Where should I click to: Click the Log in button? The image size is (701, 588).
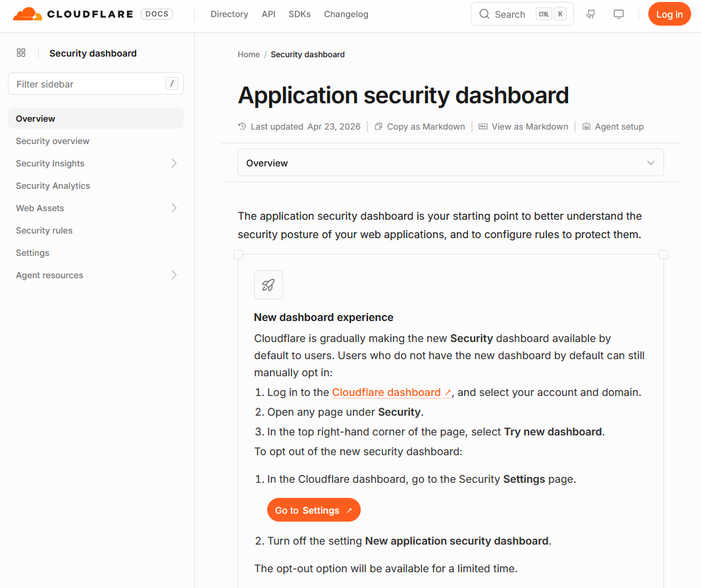click(x=669, y=14)
